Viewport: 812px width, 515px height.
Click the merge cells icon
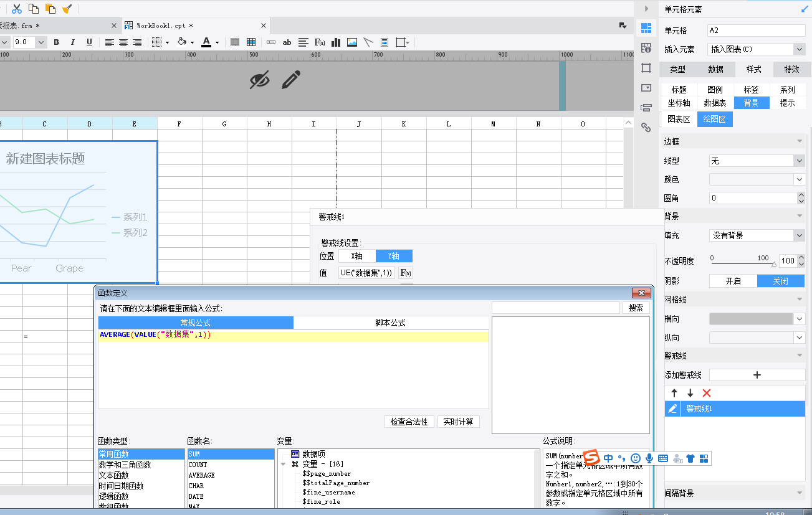point(235,42)
